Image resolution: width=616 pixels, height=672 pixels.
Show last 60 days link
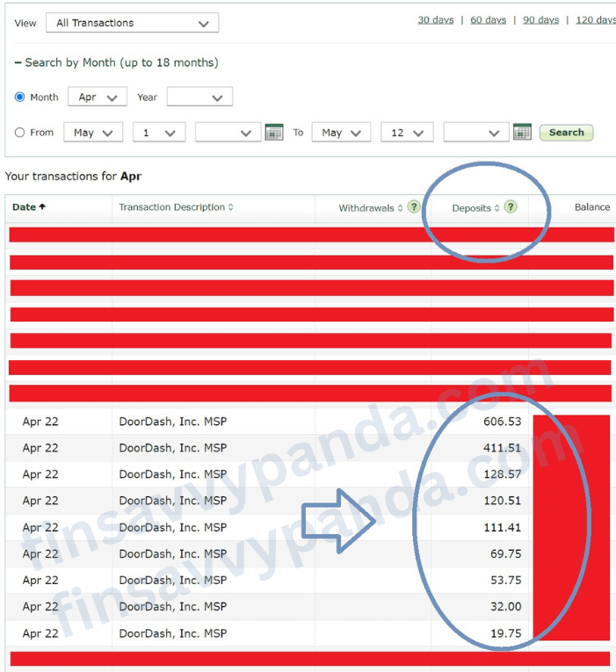[x=489, y=19]
